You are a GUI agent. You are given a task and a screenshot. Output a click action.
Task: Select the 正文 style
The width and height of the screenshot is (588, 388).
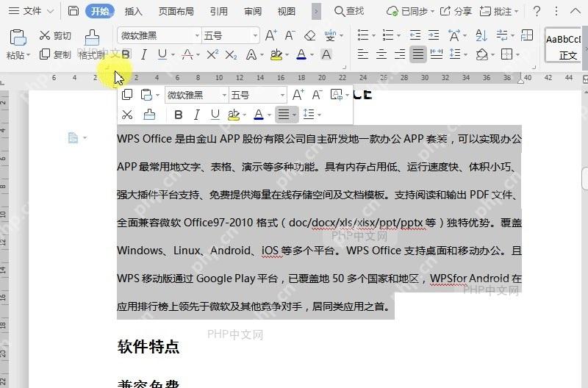click(x=564, y=45)
